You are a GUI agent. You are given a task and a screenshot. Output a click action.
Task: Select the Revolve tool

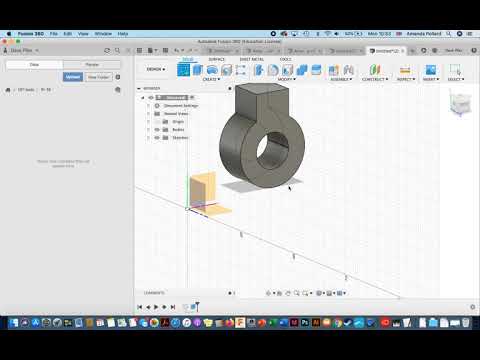(212, 70)
